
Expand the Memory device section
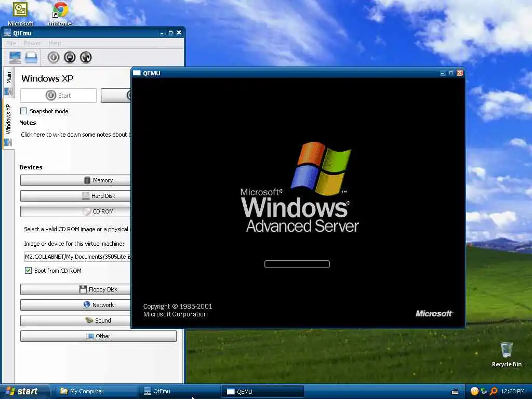coord(75,180)
